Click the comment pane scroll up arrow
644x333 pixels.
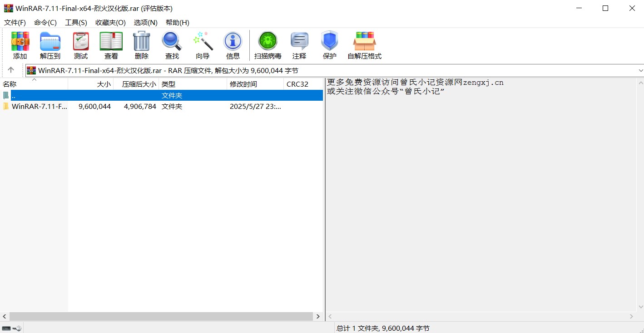pyautogui.click(x=640, y=82)
